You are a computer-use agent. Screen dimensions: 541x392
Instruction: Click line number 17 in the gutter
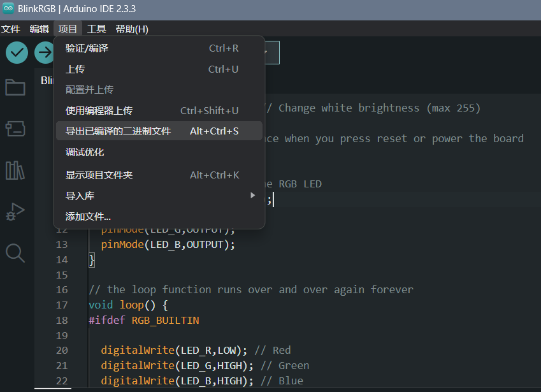pyautogui.click(x=62, y=305)
